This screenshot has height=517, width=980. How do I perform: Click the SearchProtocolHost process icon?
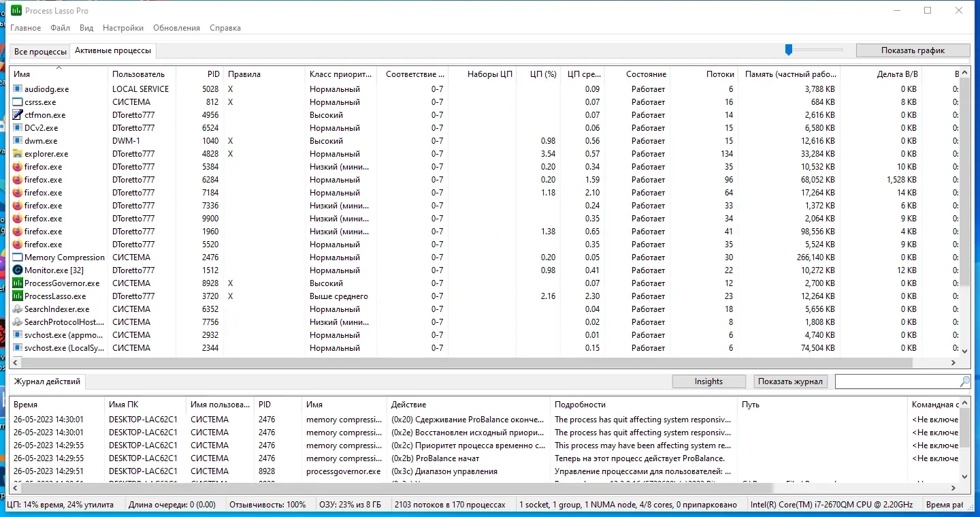point(18,322)
